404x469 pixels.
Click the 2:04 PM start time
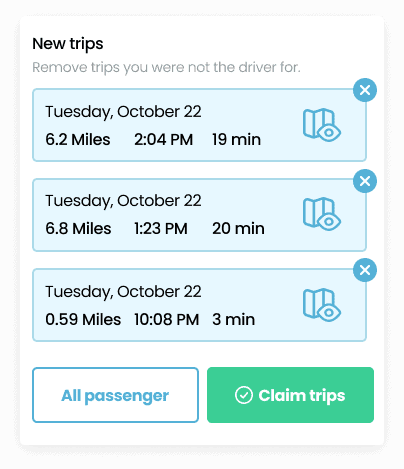click(x=164, y=139)
